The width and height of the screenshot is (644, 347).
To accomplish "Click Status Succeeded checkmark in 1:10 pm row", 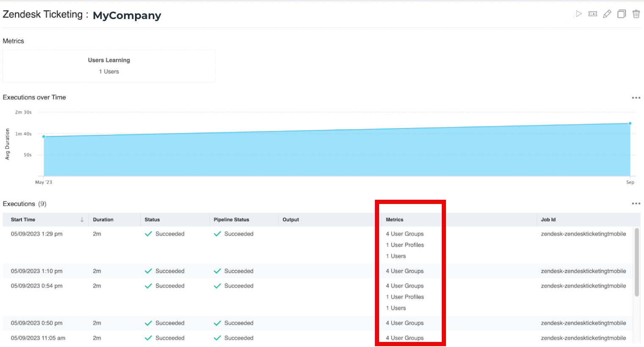I will (x=149, y=271).
